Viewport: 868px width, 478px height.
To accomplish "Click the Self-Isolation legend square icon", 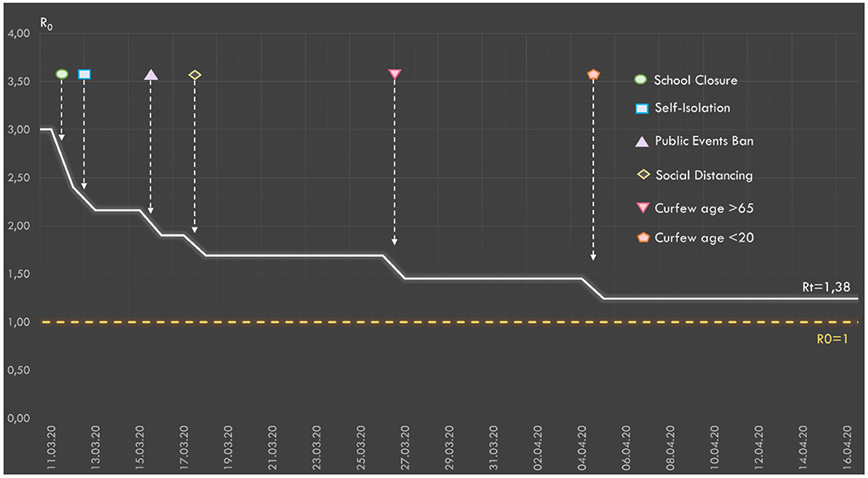I will point(641,108).
